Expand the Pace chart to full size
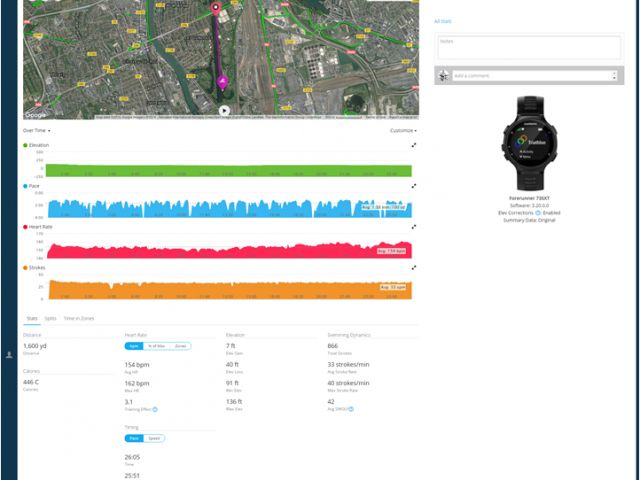This screenshot has width=640, height=480. click(x=413, y=186)
